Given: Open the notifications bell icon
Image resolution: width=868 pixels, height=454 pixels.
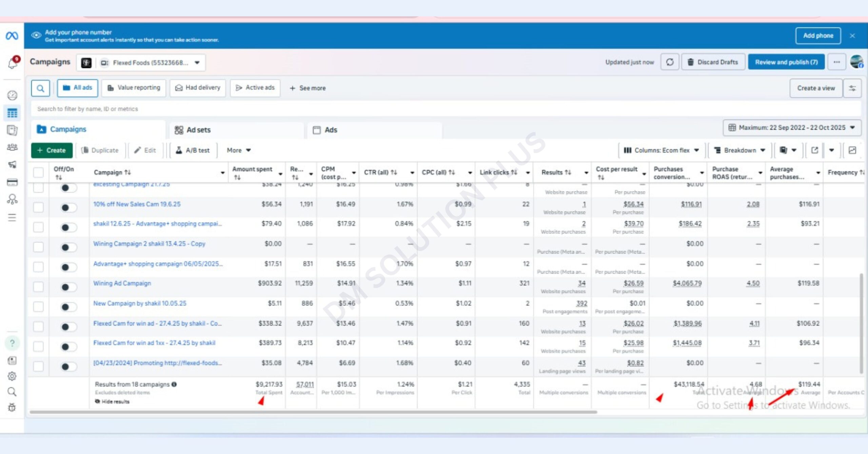Looking at the screenshot, I should (13, 63).
